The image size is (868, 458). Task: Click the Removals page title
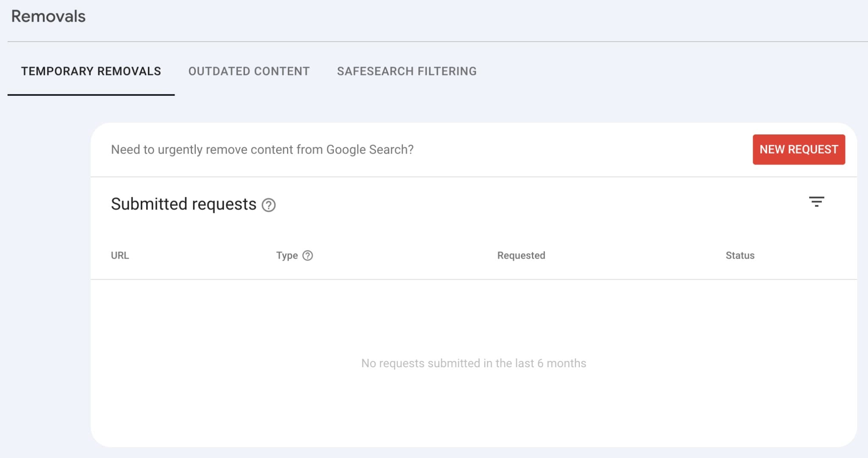[48, 16]
